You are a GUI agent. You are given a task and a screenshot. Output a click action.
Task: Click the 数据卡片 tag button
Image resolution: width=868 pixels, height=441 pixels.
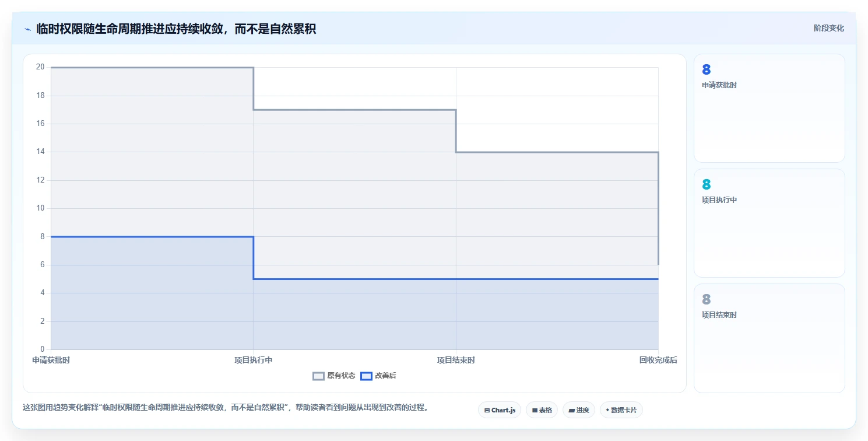pos(621,410)
